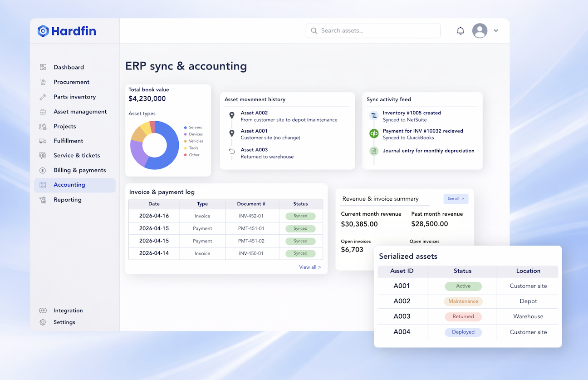The width and height of the screenshot is (588, 380).
Task: Click the Parts inventory wrench icon
Action: coord(43,97)
